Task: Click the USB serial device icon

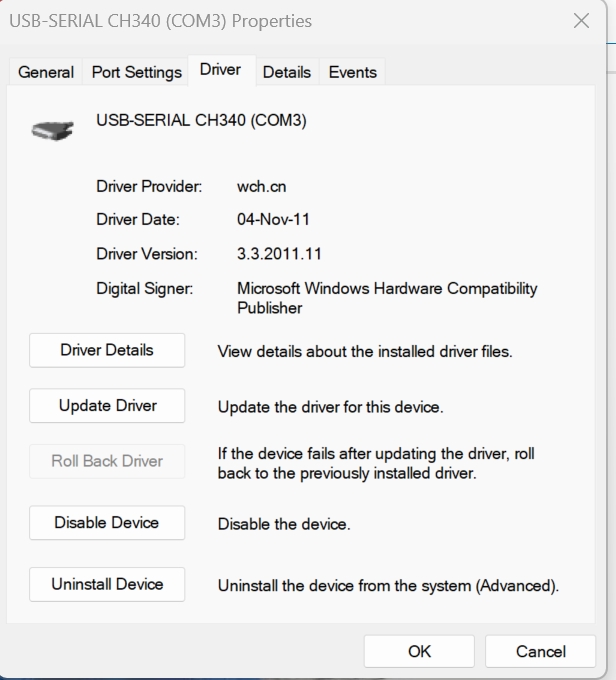Action: click(52, 129)
